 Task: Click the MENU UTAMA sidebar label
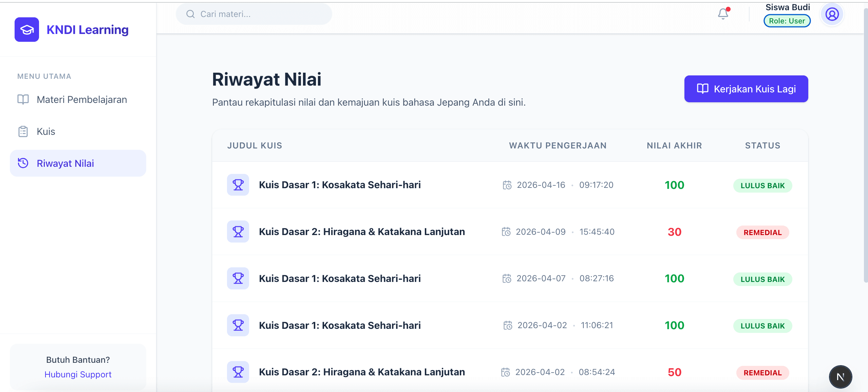click(x=44, y=76)
